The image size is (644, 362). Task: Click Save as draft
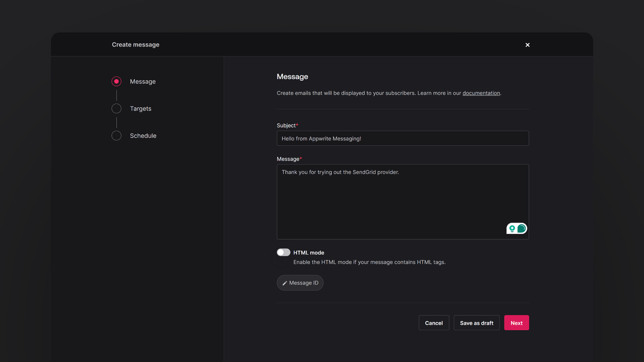pos(476,323)
